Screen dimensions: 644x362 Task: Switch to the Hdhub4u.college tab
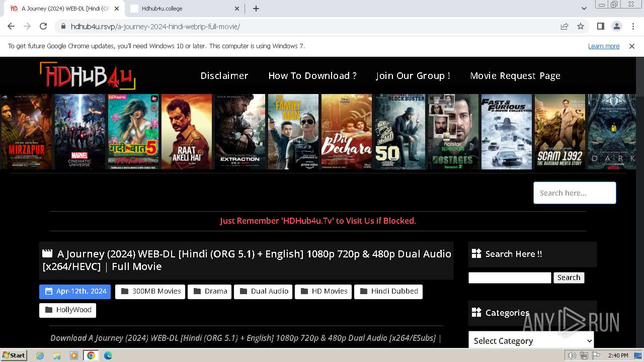[x=185, y=9]
